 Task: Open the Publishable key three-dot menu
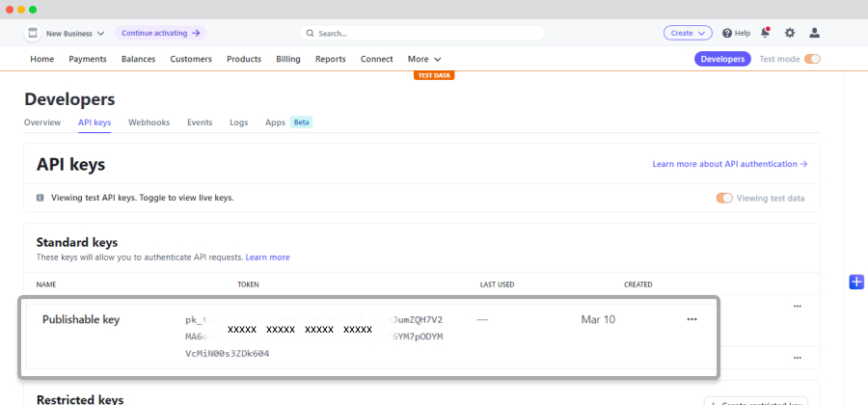pos(692,319)
